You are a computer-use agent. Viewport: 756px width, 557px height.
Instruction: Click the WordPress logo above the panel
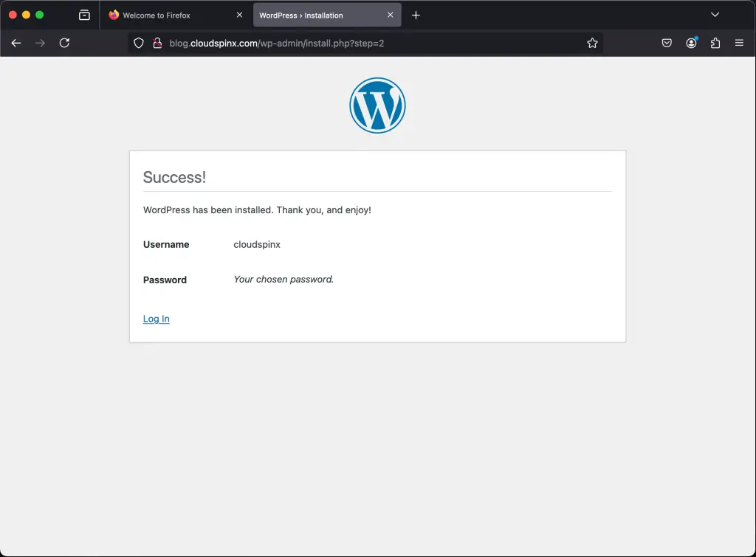click(x=377, y=105)
